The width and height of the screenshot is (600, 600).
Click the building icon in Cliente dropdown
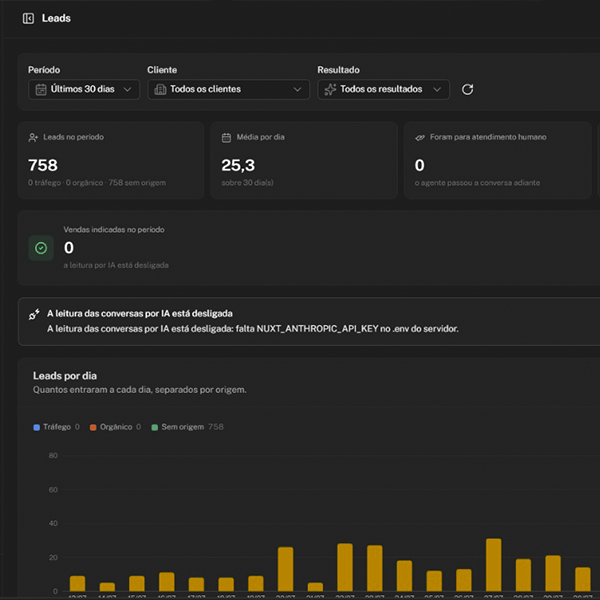(x=160, y=90)
